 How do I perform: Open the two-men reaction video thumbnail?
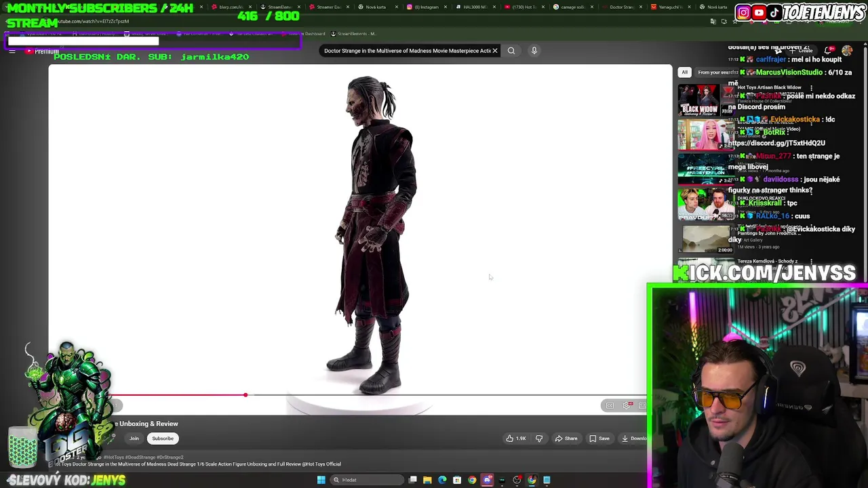point(705,204)
